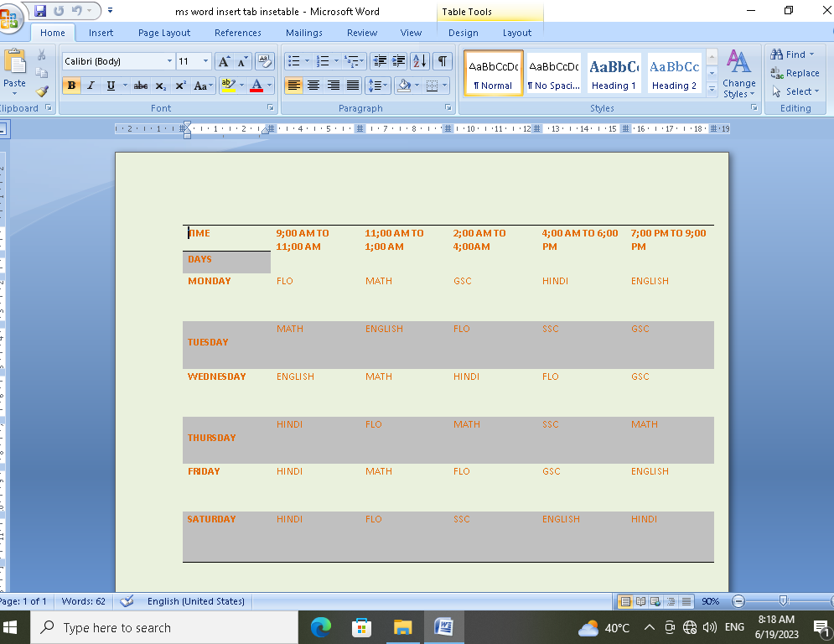Open the Table Tools Design tab
Image resolution: width=834 pixels, height=644 pixels.
coord(463,33)
